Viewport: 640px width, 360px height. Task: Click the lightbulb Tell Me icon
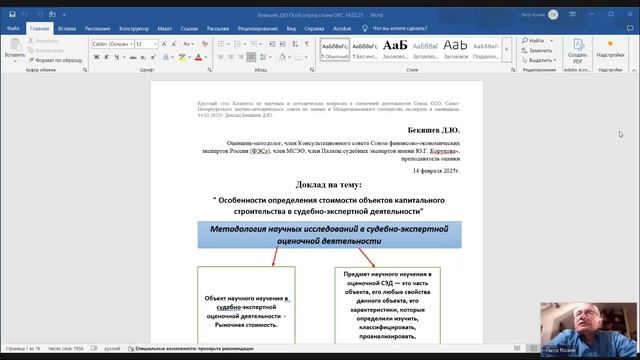click(x=365, y=28)
